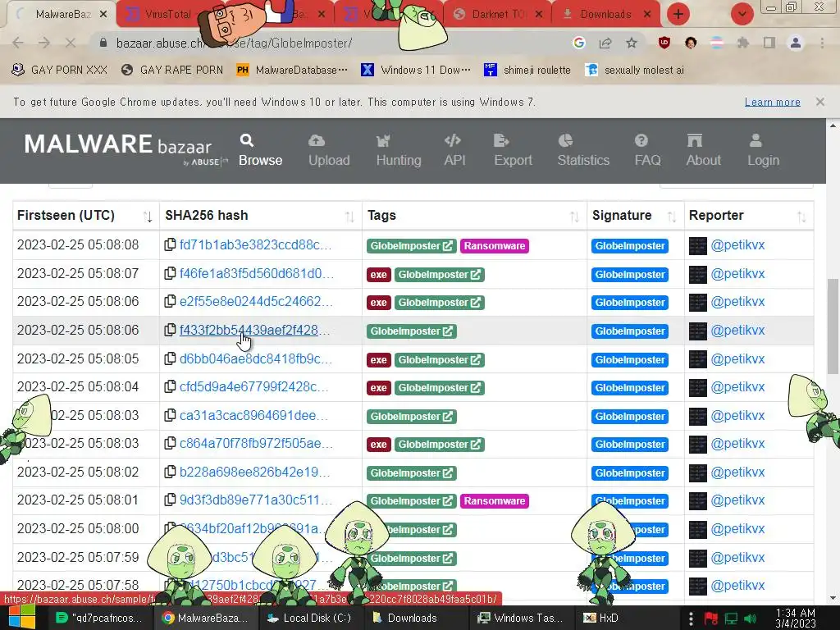Sort table by Reporter column
Screen dimensions: 840x630
tap(749, 216)
